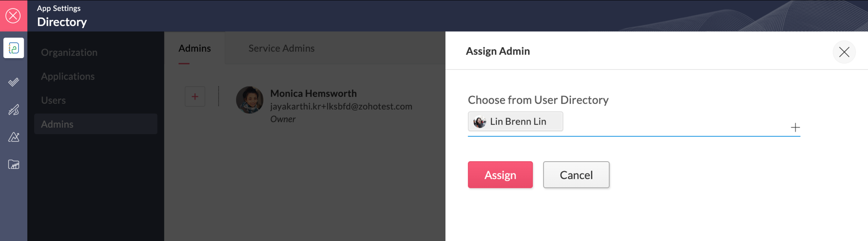Click Monica Hemsworth's profile picture
Image resolution: width=868 pixels, height=241 pixels.
(x=249, y=100)
